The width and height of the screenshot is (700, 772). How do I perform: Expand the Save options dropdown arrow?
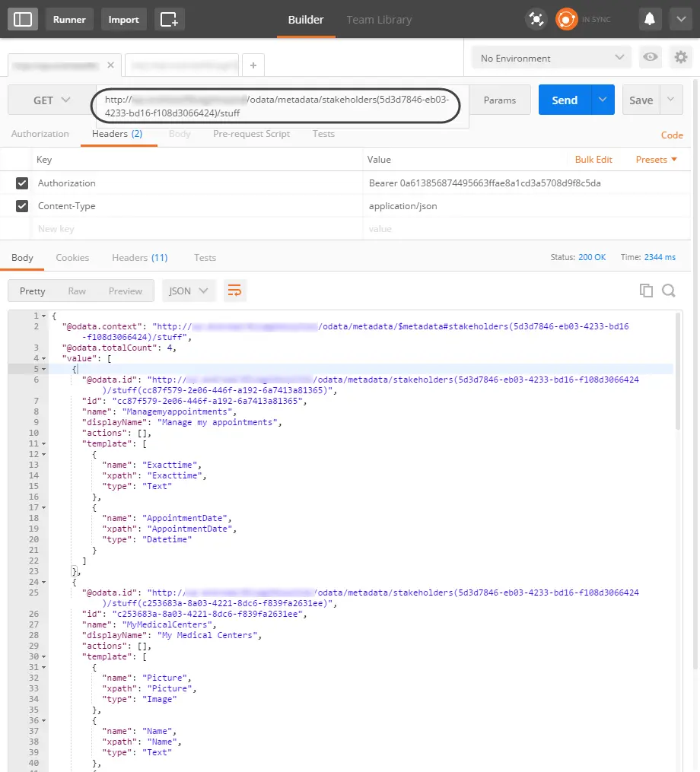(671, 100)
